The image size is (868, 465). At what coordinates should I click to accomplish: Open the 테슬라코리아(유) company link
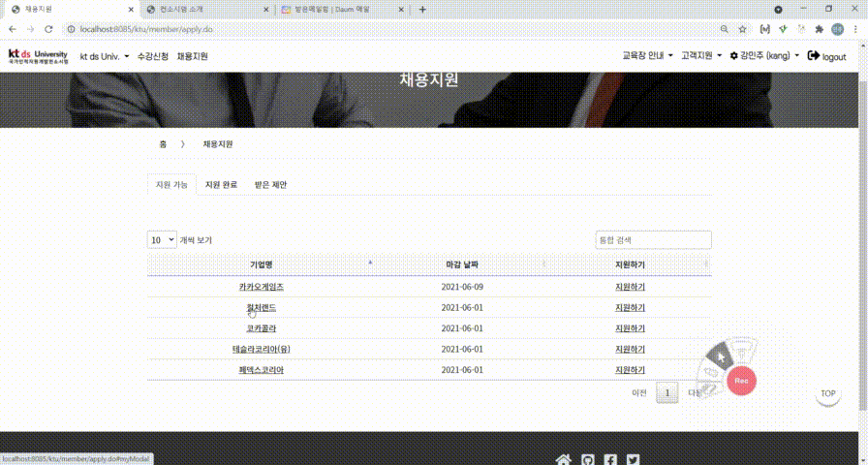(262, 350)
